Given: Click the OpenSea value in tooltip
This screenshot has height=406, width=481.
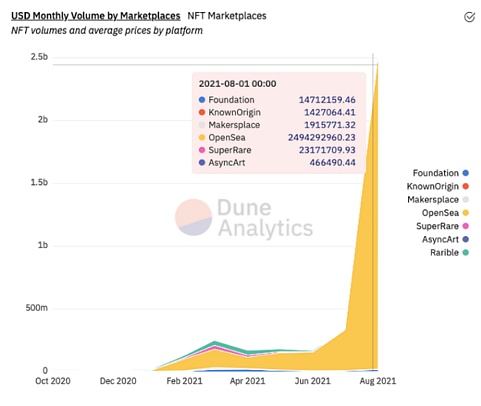Looking at the screenshot, I should 322,137.
